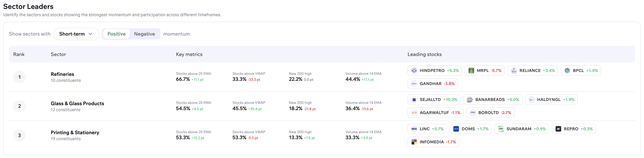Click SEJALLTD +10.3% change value

(450, 100)
